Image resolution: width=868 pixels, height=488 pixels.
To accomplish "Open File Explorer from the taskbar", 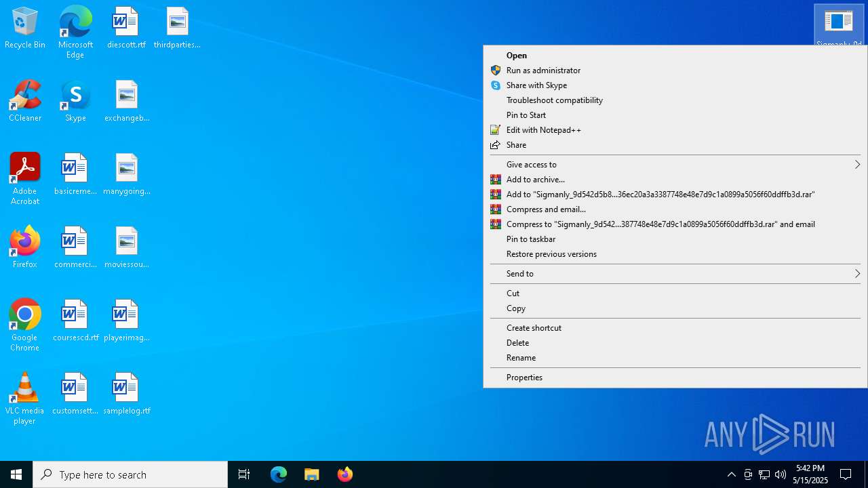I will click(312, 474).
